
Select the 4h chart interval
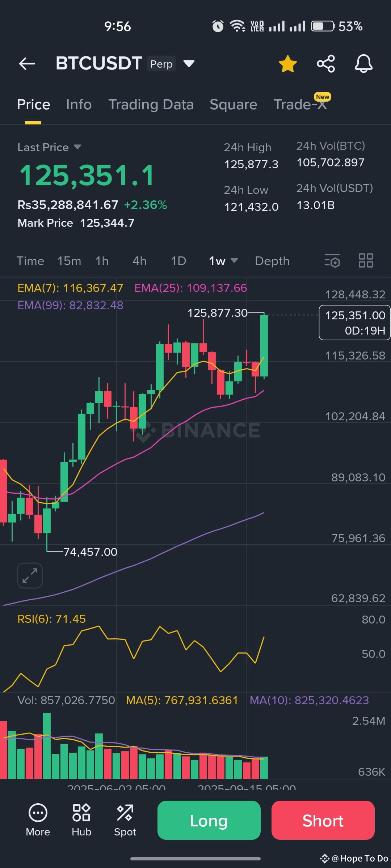(139, 261)
